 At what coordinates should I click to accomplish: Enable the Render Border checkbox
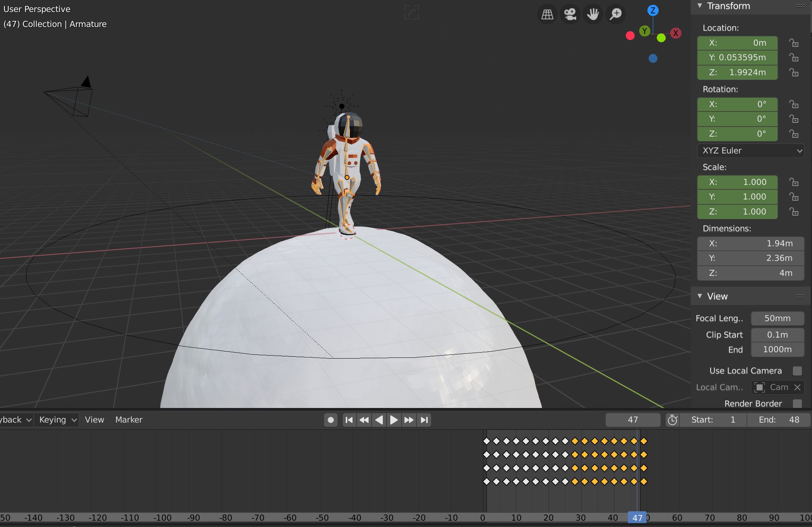coord(797,403)
